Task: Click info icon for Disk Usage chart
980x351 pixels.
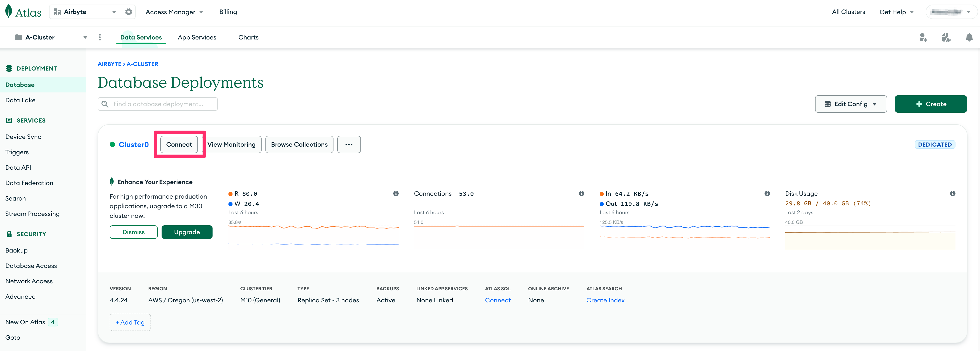Action: 953,194
